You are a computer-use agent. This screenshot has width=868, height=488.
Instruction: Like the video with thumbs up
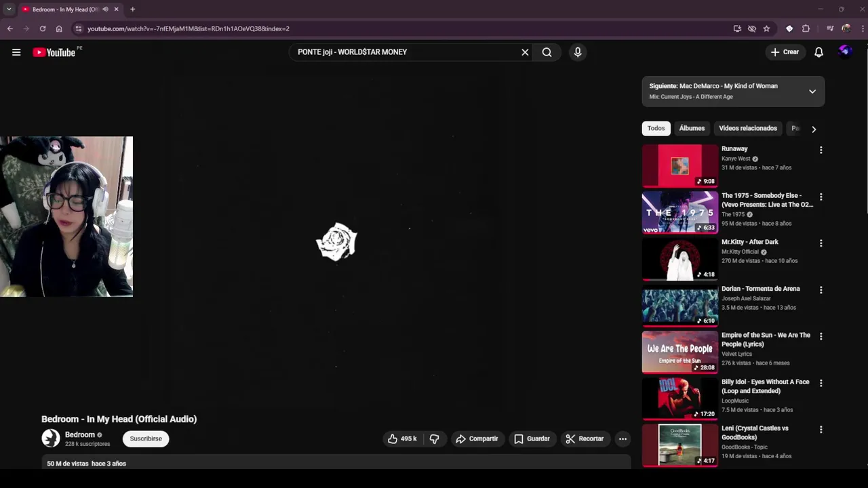[x=402, y=439]
